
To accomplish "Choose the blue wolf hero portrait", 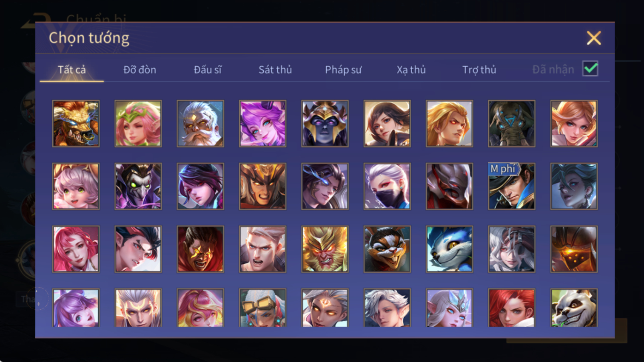I will pos(449,249).
